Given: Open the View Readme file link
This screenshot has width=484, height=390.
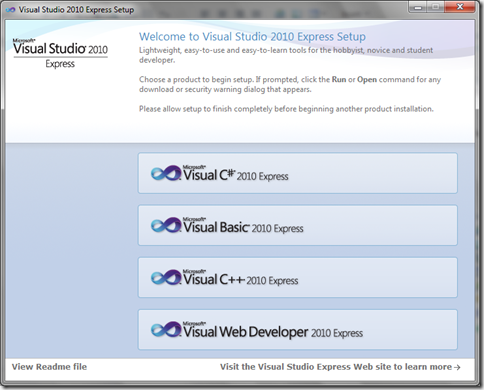Looking at the screenshot, I should click(x=49, y=367).
